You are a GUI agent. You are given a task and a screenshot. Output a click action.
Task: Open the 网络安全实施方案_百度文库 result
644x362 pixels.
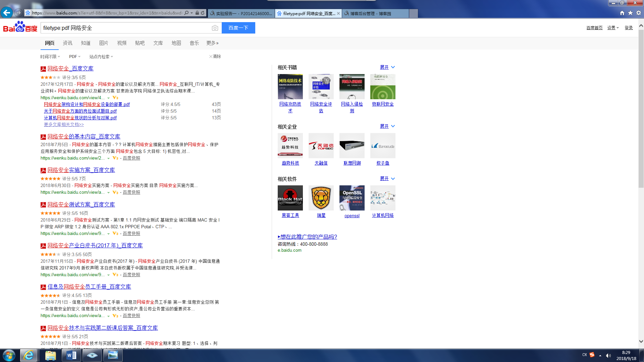click(81, 170)
